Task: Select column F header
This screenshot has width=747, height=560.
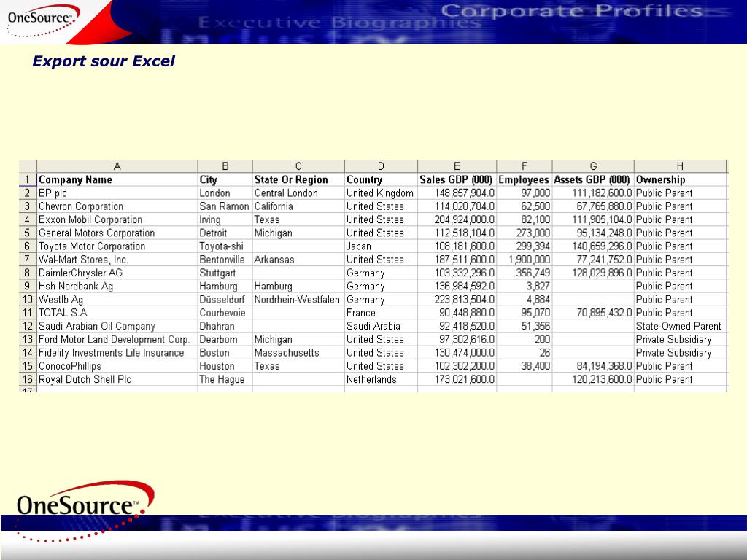Action: pos(524,166)
